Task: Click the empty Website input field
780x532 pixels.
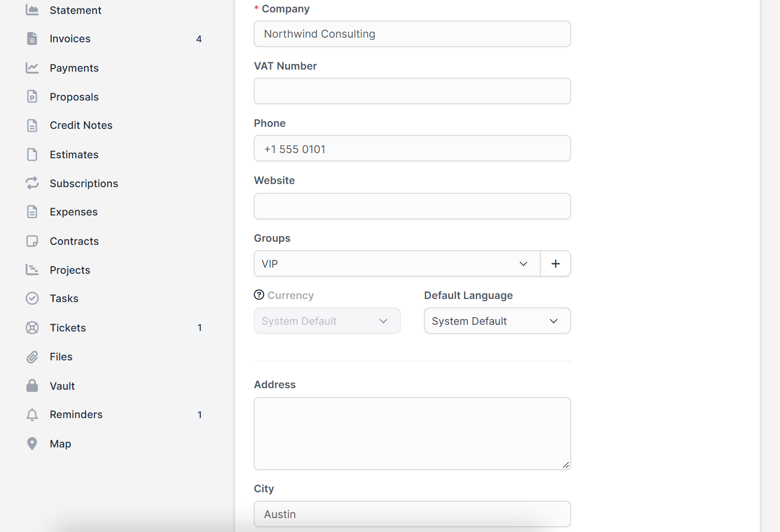Action: 412,206
